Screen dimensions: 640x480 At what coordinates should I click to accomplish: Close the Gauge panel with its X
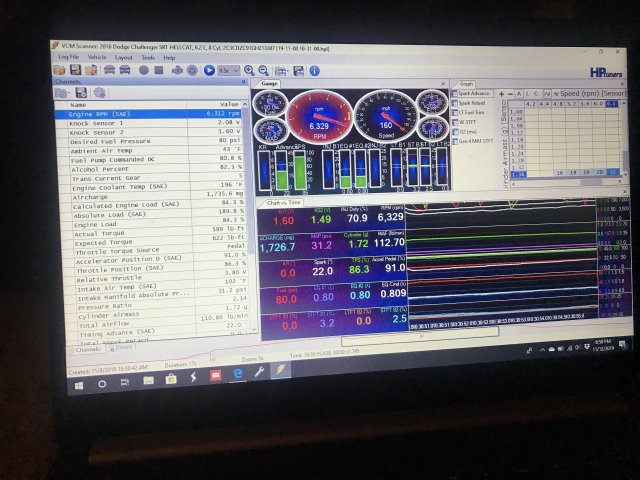pos(443,84)
